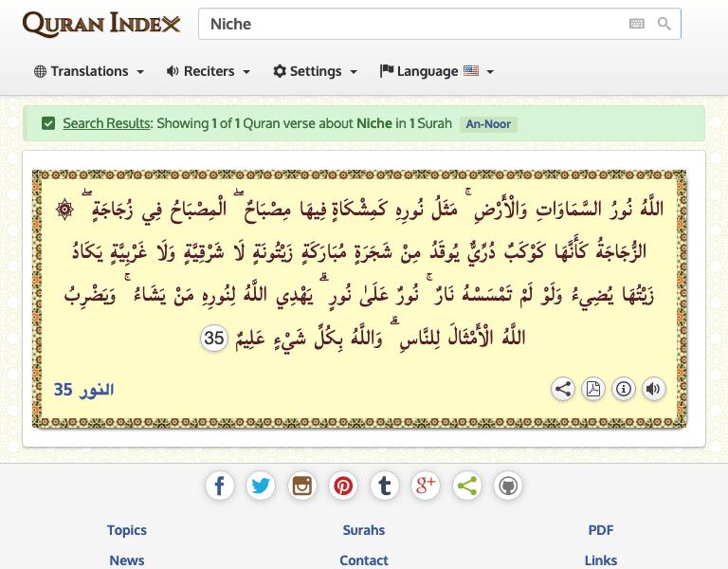Play audio recitation of the verse
This screenshot has height=569, width=728.
click(653, 389)
